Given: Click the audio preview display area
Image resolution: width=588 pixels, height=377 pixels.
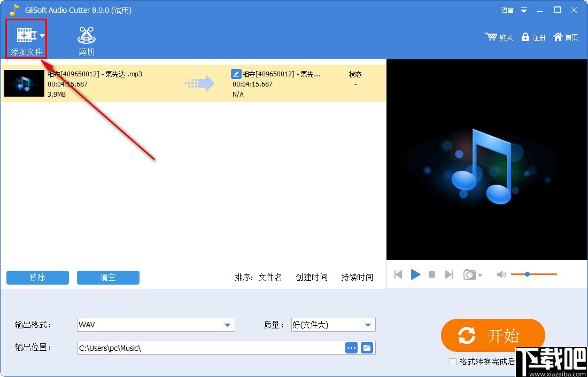Looking at the screenshot, I should [487, 159].
